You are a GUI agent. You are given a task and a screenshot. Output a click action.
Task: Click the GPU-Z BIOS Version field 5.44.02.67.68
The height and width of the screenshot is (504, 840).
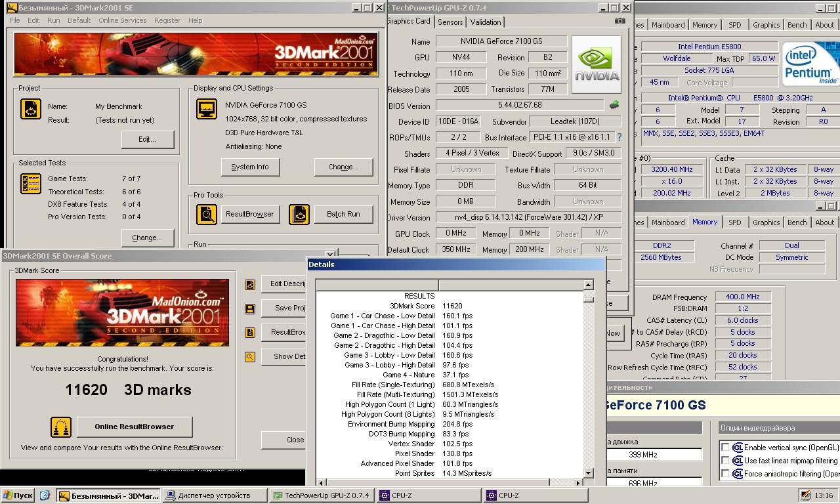(x=520, y=105)
